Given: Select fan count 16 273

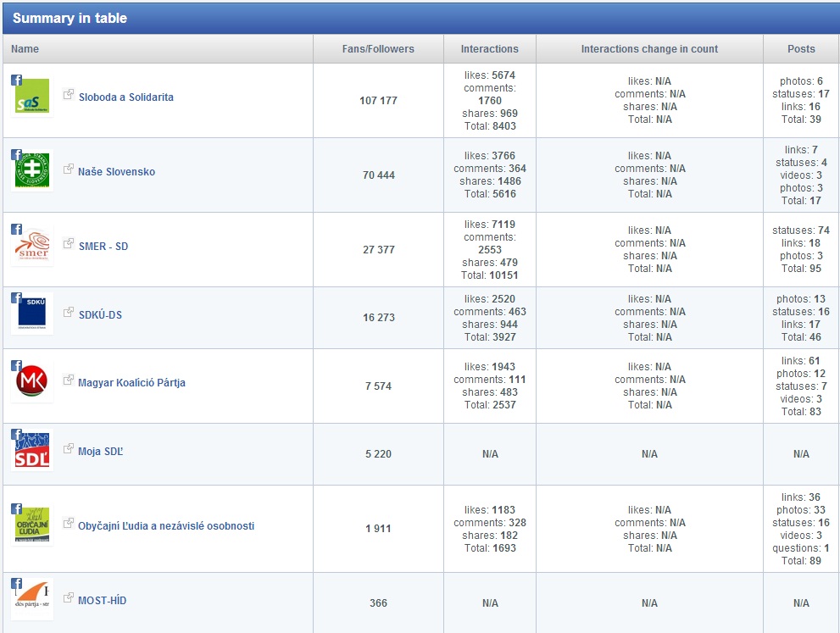Looking at the screenshot, I should (378, 317).
